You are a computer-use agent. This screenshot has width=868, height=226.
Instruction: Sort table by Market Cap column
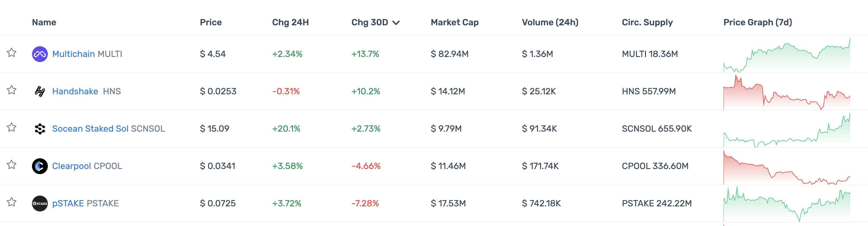click(454, 22)
